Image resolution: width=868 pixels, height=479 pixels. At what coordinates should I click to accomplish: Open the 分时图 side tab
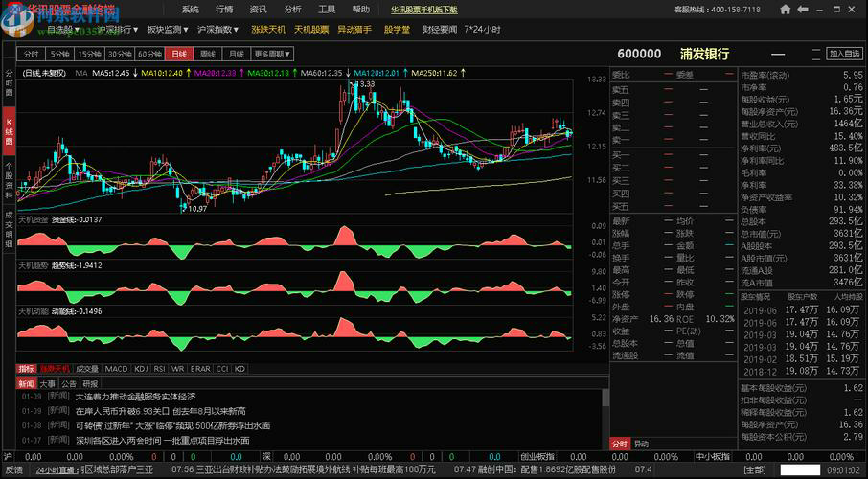[9, 83]
